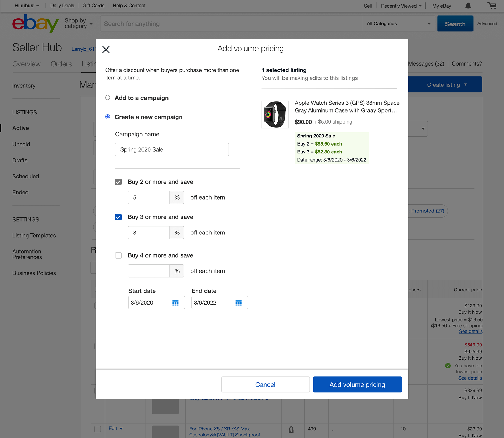This screenshot has width=504, height=438.
Task: Open the Gift Cards link
Action: [x=93, y=6]
